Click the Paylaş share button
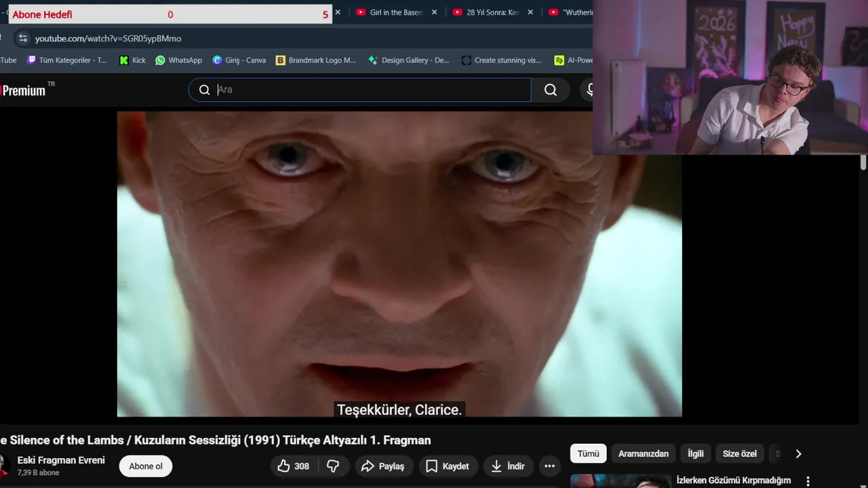 pos(383,466)
